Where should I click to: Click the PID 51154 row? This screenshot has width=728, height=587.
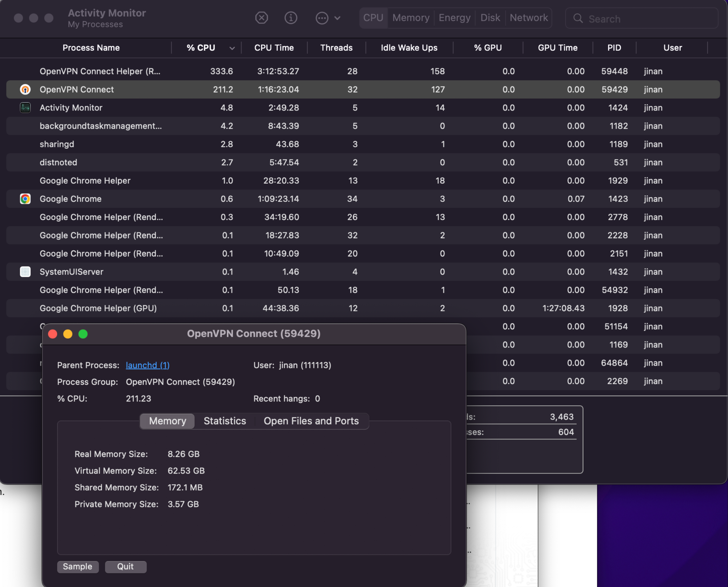[x=593, y=326]
